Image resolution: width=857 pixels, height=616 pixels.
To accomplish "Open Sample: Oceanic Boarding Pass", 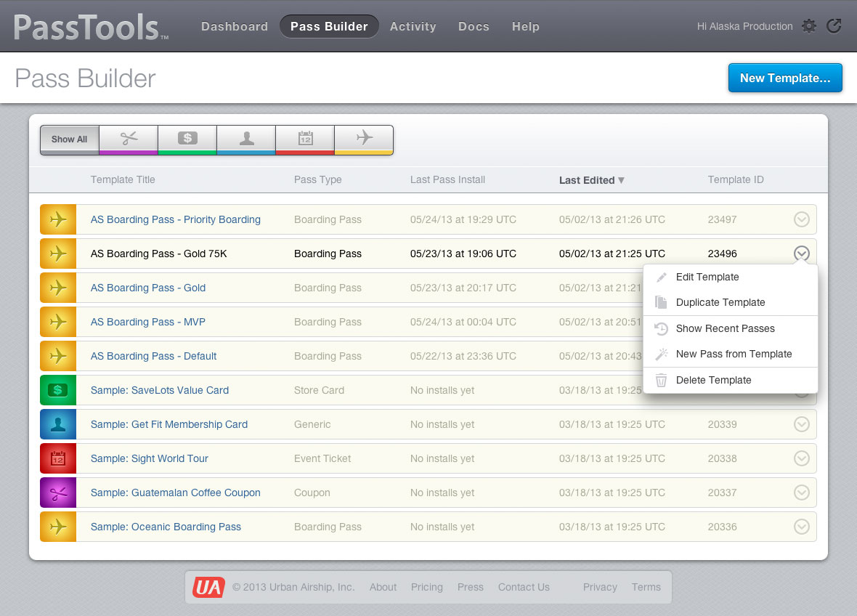I will [166, 527].
